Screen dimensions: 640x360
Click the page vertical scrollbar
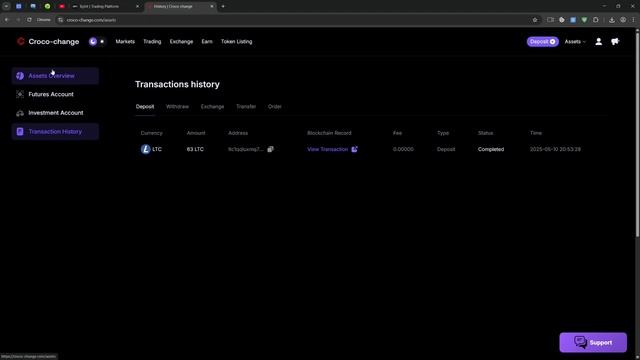637,135
